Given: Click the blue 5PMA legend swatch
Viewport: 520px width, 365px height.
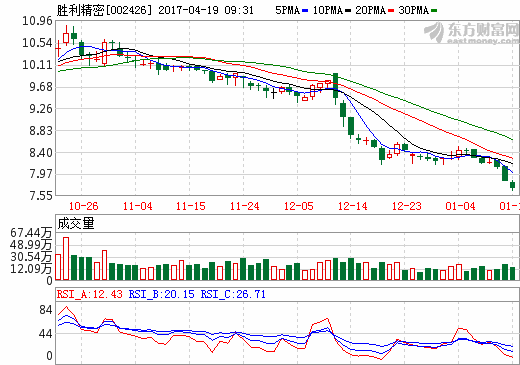Looking at the screenshot, I should pyautogui.click(x=305, y=11).
